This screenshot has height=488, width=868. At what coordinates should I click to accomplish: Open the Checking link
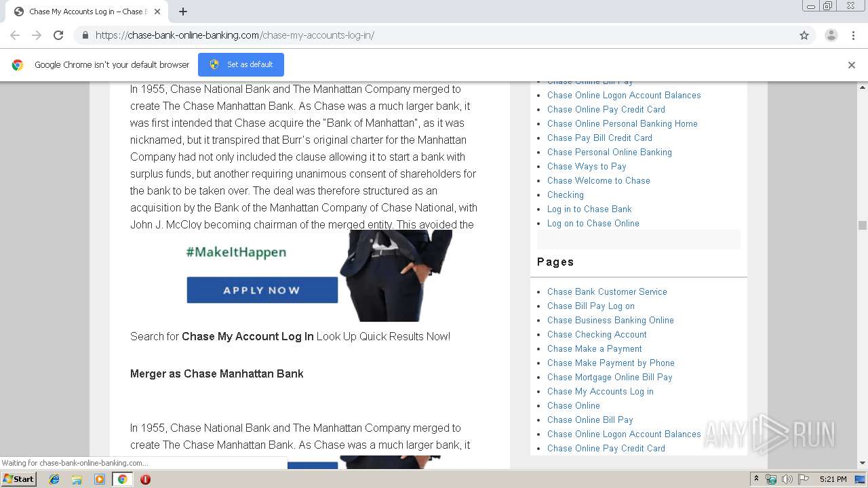pos(566,195)
